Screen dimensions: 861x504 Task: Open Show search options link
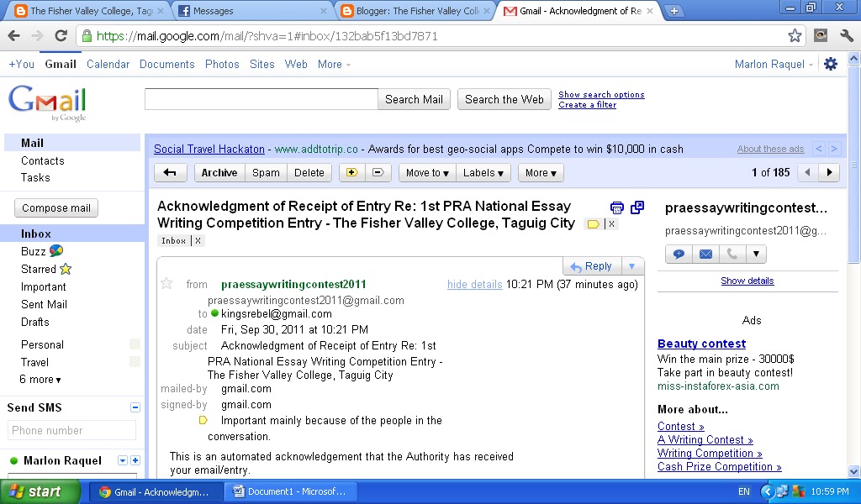[x=601, y=94]
